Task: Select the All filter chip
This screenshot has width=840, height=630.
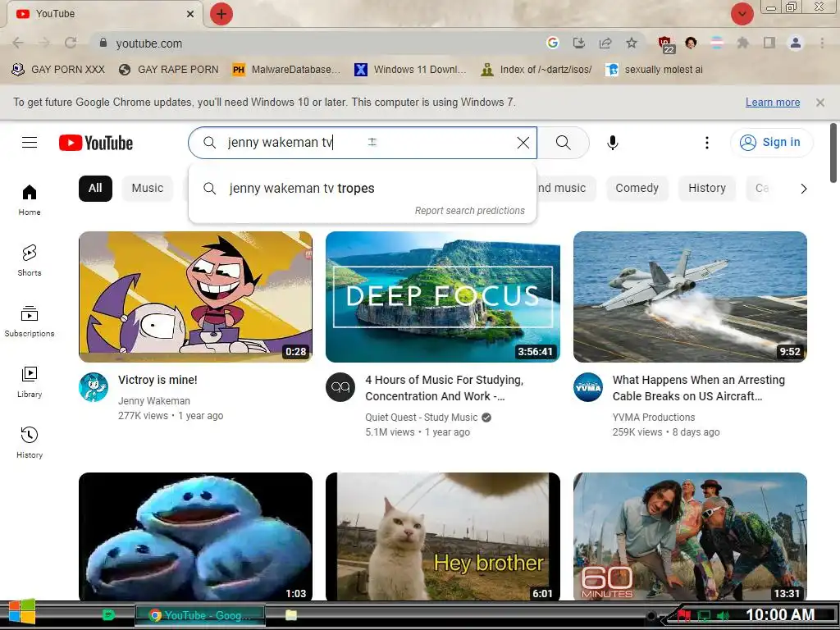Action: pyautogui.click(x=95, y=188)
